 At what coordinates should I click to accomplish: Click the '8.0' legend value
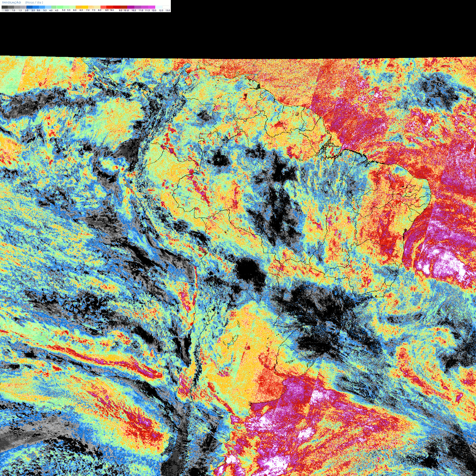point(100,10)
